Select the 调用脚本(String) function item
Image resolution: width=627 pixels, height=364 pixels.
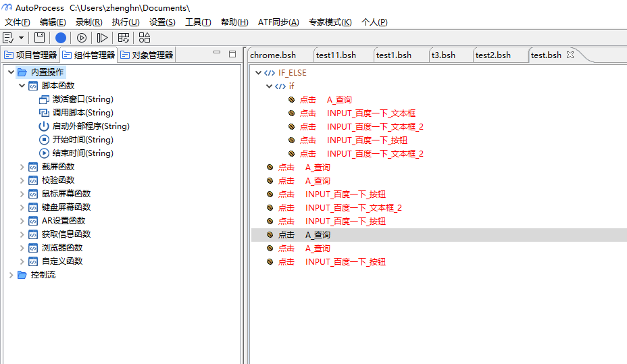tap(82, 113)
